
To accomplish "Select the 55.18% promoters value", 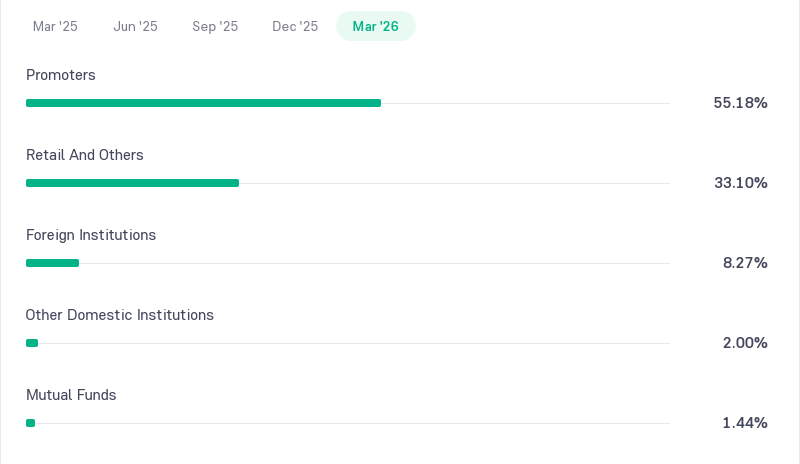I will point(740,103).
